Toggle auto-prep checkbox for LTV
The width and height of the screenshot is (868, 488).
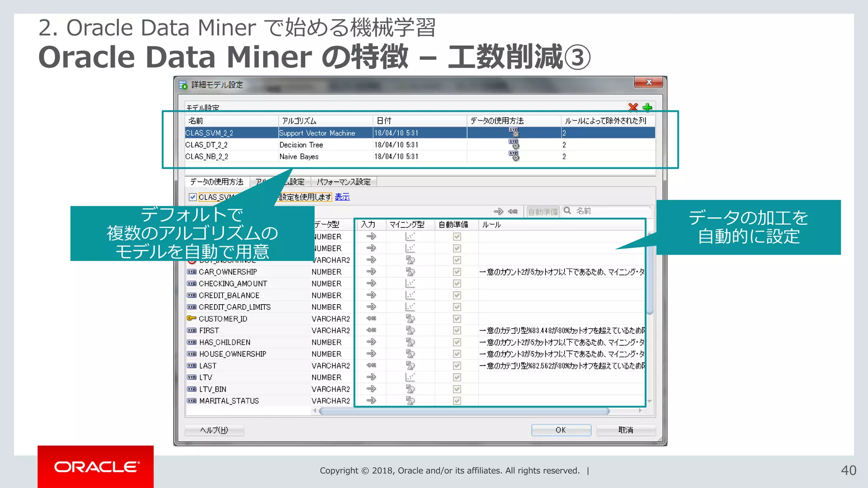coord(457,377)
